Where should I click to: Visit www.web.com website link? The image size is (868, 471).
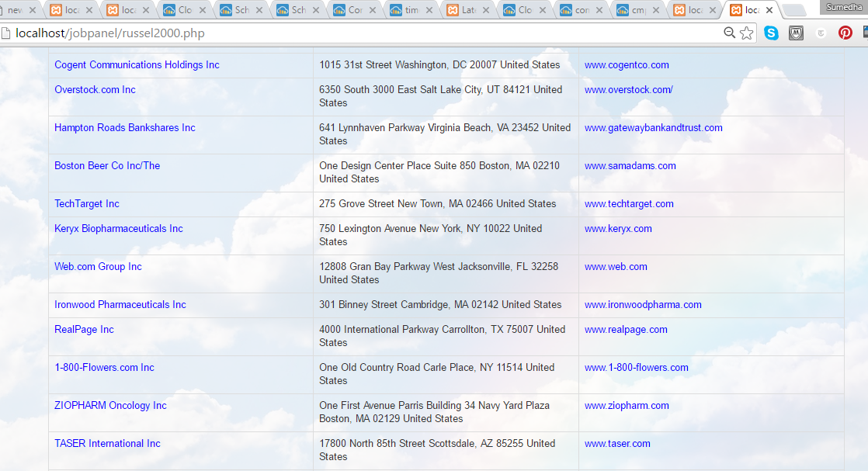(616, 267)
